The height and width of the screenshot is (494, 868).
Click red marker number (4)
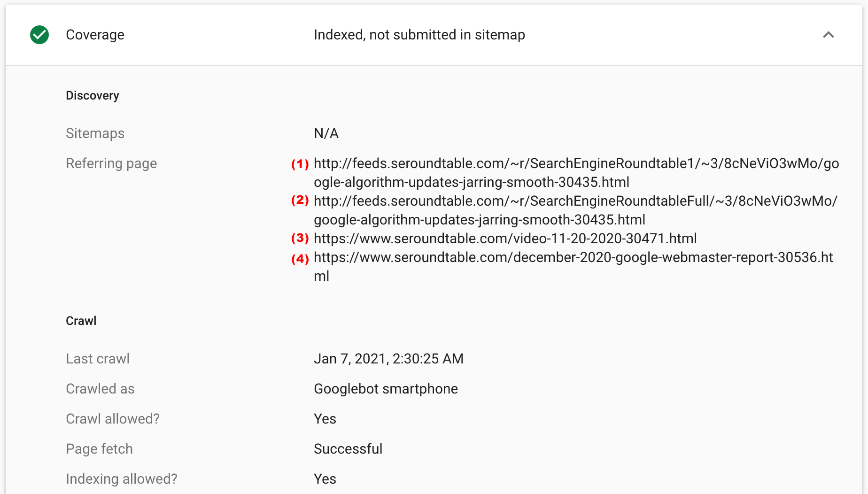[300, 259]
